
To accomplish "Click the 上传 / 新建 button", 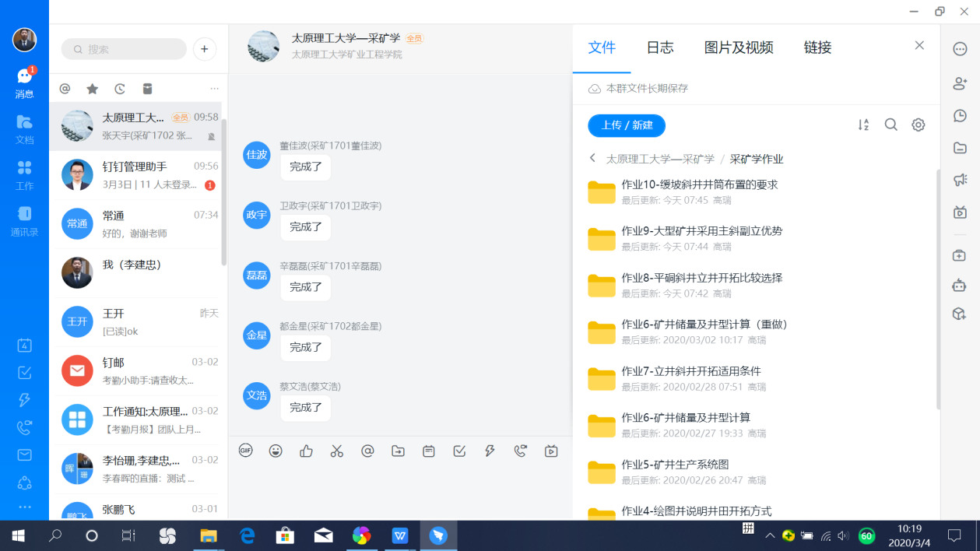I will (627, 125).
